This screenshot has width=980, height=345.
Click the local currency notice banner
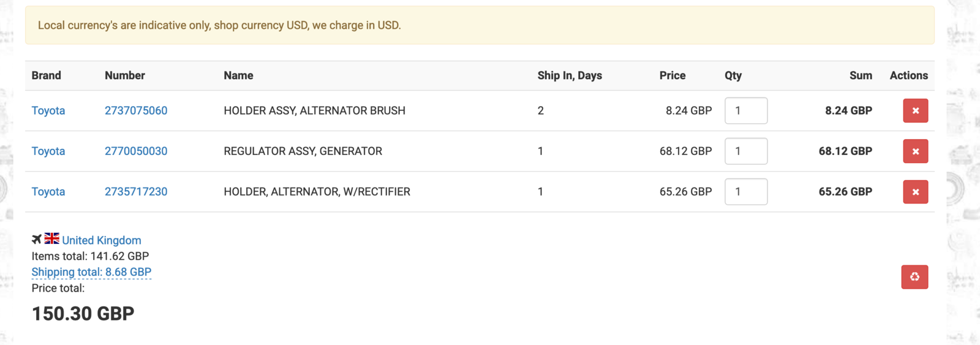coord(480,25)
